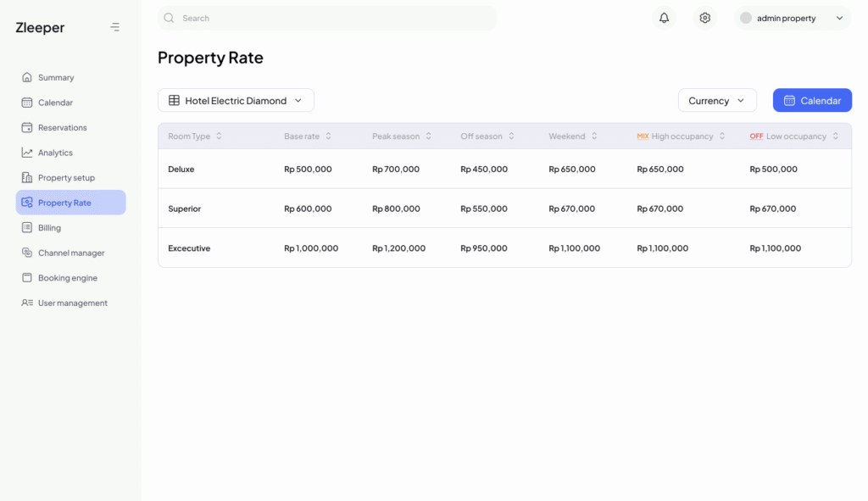Click the Summary home icon in sidebar
Screen dimensions: 868x501
pyautogui.click(x=27, y=77)
